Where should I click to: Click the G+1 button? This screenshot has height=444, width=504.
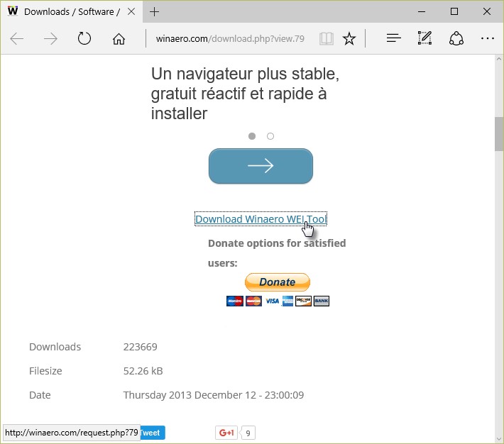coord(226,433)
